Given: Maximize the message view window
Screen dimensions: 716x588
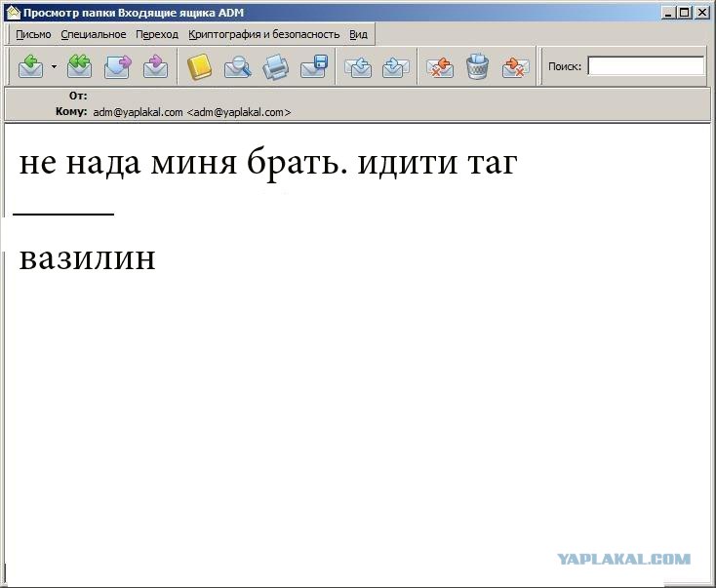Looking at the screenshot, I should point(684,13).
